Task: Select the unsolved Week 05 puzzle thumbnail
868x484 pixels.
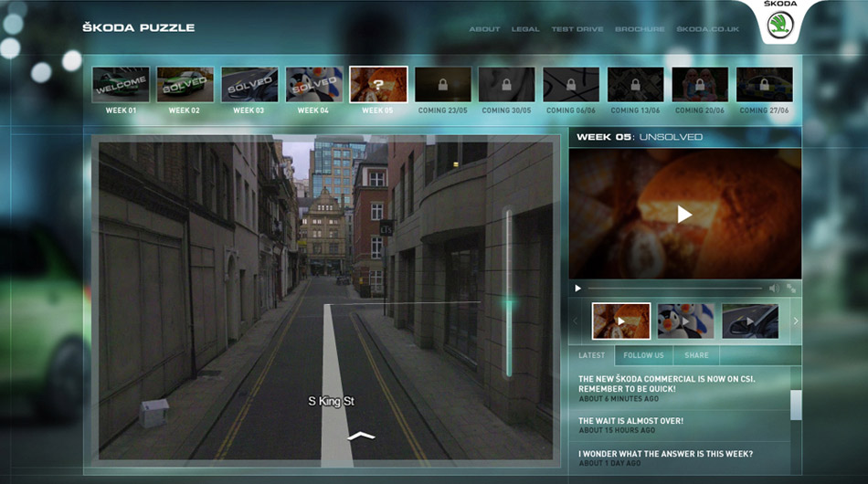Action: [378, 85]
